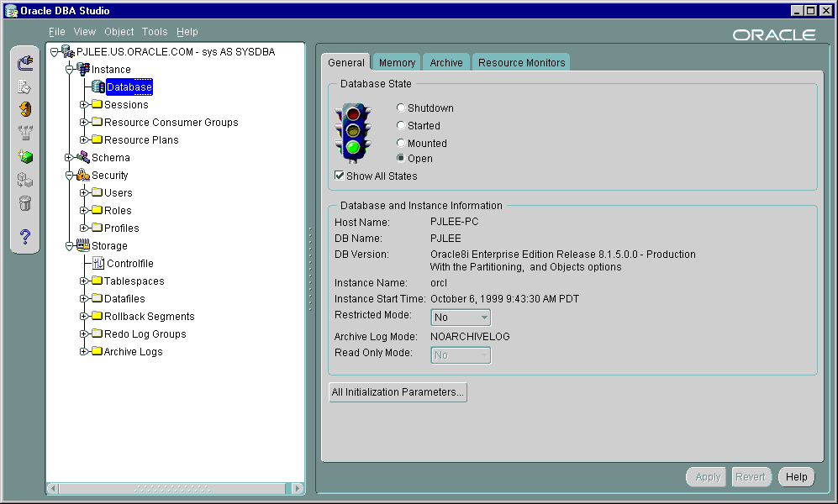Click the Schema node icon in tree
Viewport: 838px width, 504px height.
tap(82, 158)
